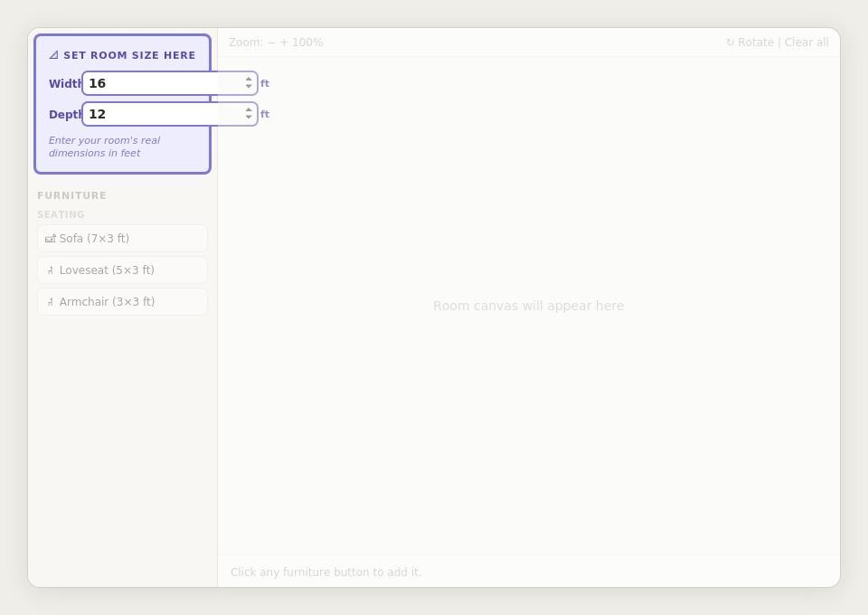868x615 pixels.
Task: Increase Depth with its up stepper arrow
Action: tap(249, 109)
